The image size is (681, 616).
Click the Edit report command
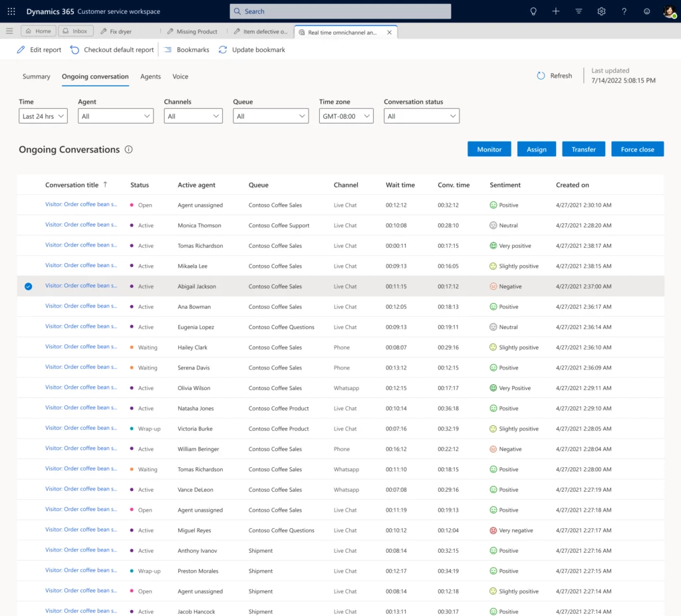click(x=39, y=49)
